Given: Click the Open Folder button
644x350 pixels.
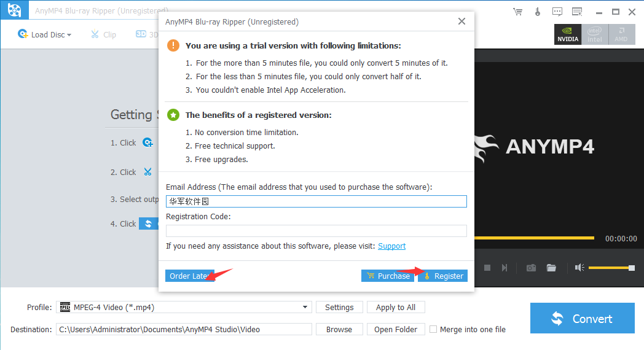Looking at the screenshot, I should click(396, 330).
